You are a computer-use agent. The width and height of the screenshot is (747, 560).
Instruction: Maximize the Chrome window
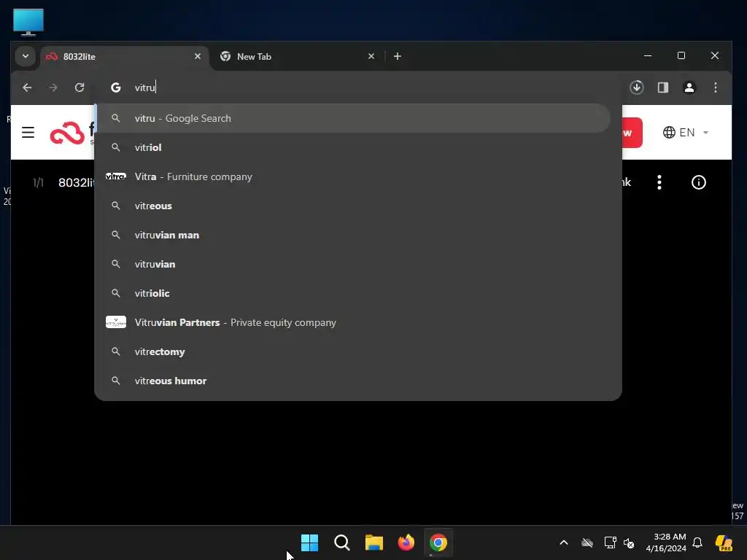[x=681, y=55]
